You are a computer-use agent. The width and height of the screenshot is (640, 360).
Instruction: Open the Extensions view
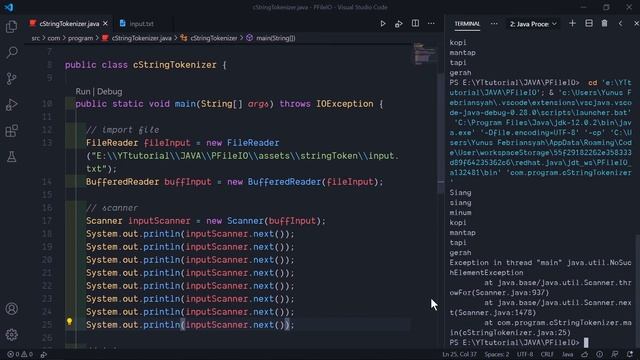[x=11, y=131]
